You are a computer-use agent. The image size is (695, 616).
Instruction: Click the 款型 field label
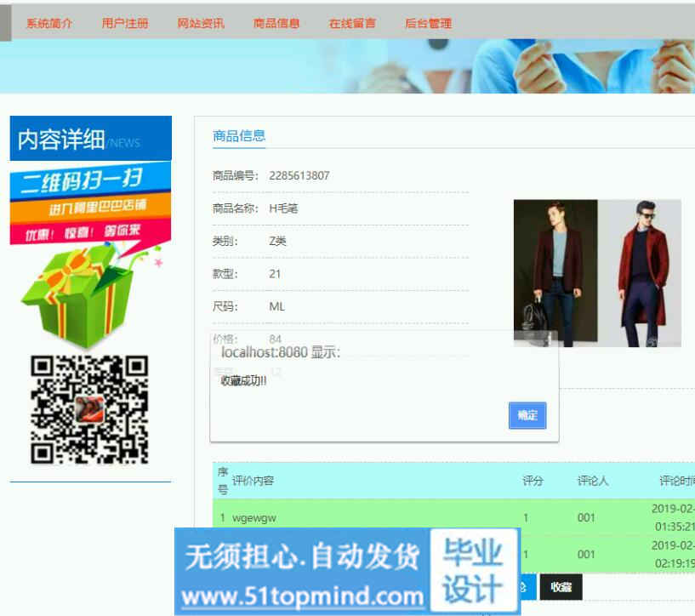click(225, 274)
